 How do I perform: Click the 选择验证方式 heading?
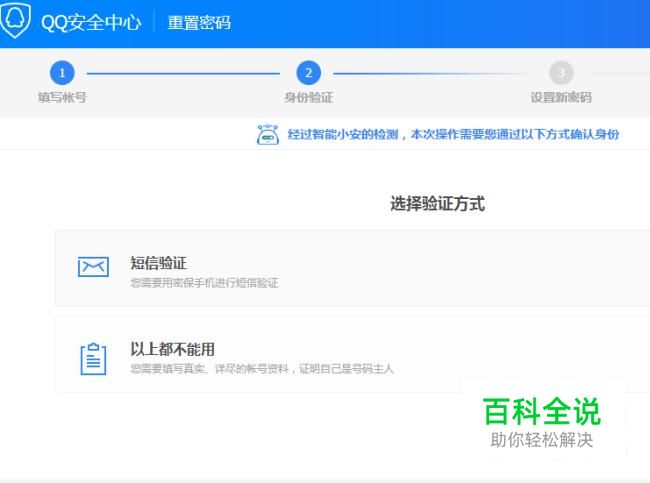click(x=437, y=204)
